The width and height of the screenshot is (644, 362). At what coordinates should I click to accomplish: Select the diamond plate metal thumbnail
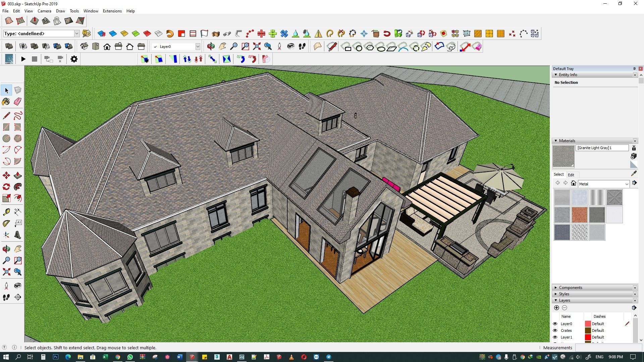[579, 232]
